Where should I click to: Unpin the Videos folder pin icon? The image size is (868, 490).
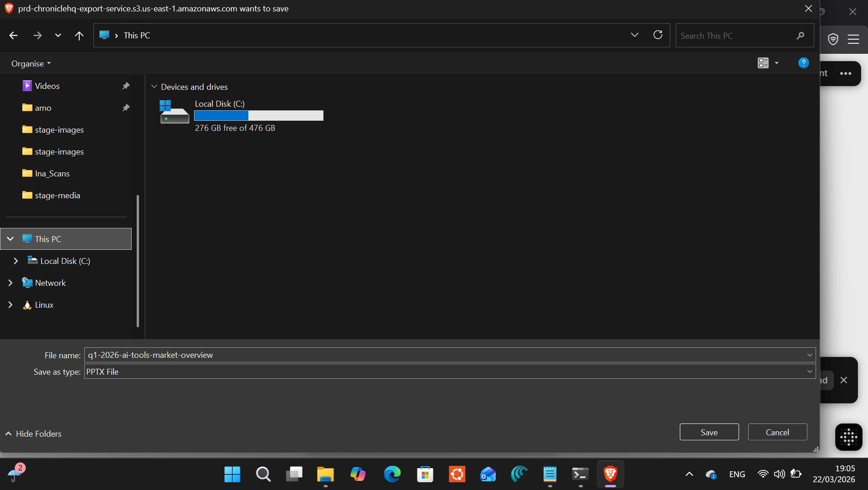click(x=126, y=86)
